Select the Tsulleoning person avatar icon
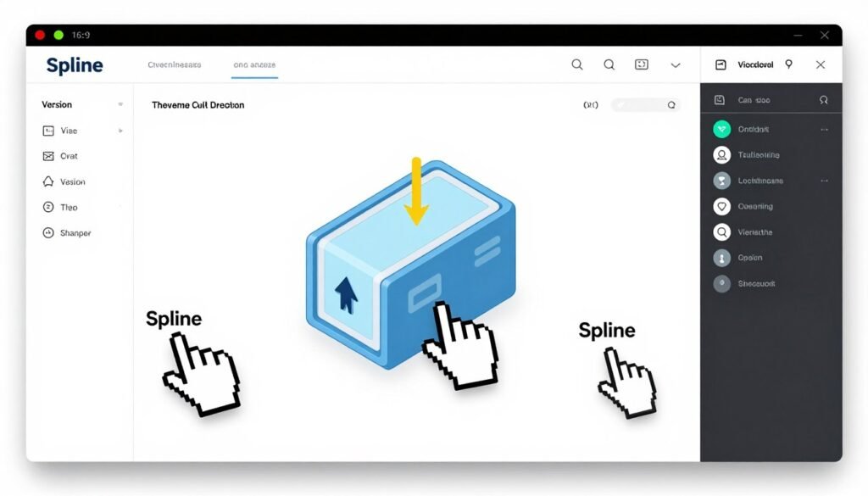 click(721, 155)
